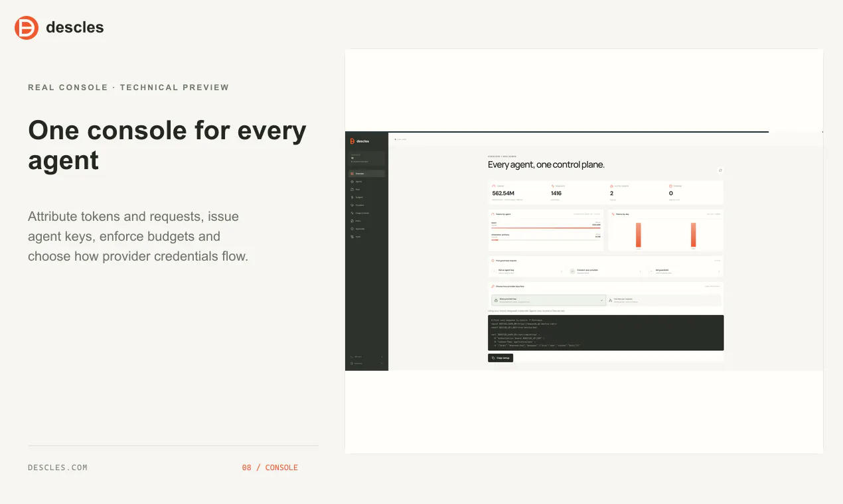
Task: Click the descles wordmark in the slide header
Action: point(75,27)
